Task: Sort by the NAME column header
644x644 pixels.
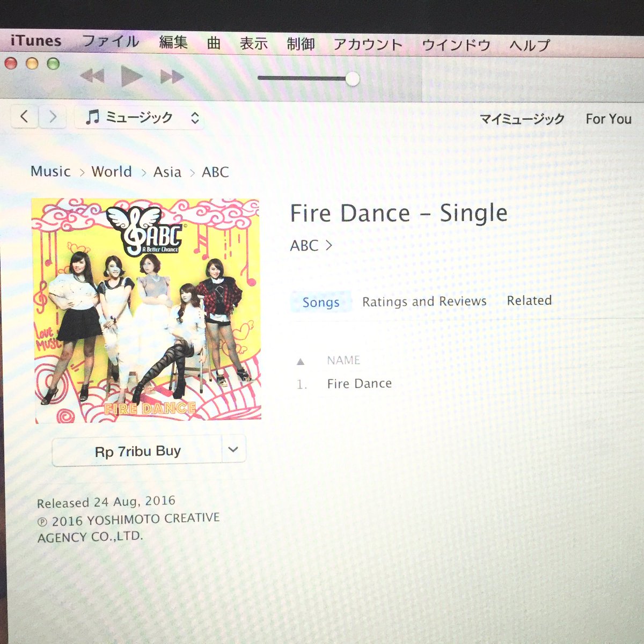Action: 343,360
